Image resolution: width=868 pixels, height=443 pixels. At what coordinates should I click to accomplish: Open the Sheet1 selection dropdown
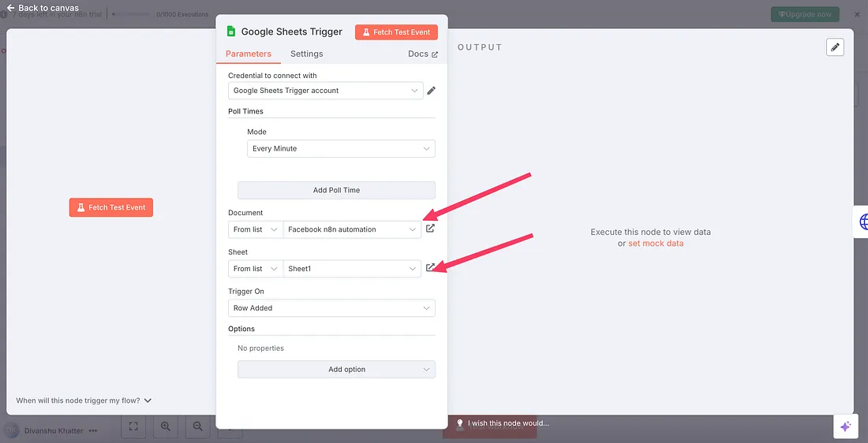(352, 268)
